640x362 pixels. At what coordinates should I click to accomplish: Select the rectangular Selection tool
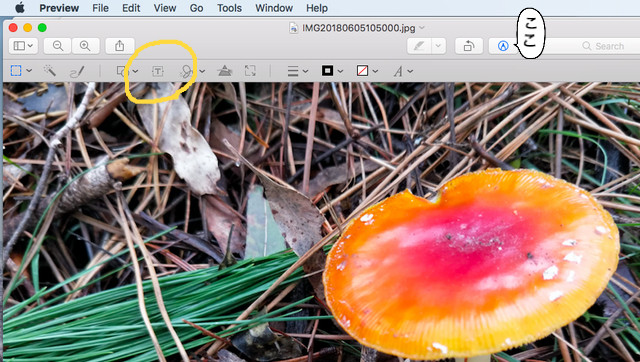[x=16, y=71]
